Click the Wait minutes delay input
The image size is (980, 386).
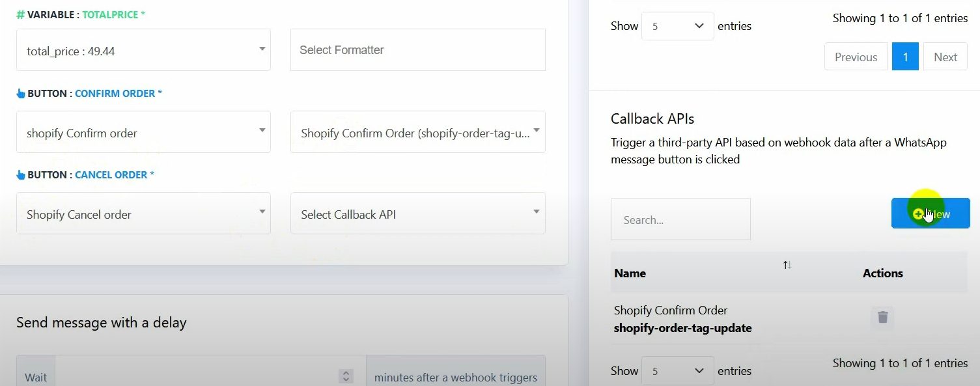tap(195, 377)
